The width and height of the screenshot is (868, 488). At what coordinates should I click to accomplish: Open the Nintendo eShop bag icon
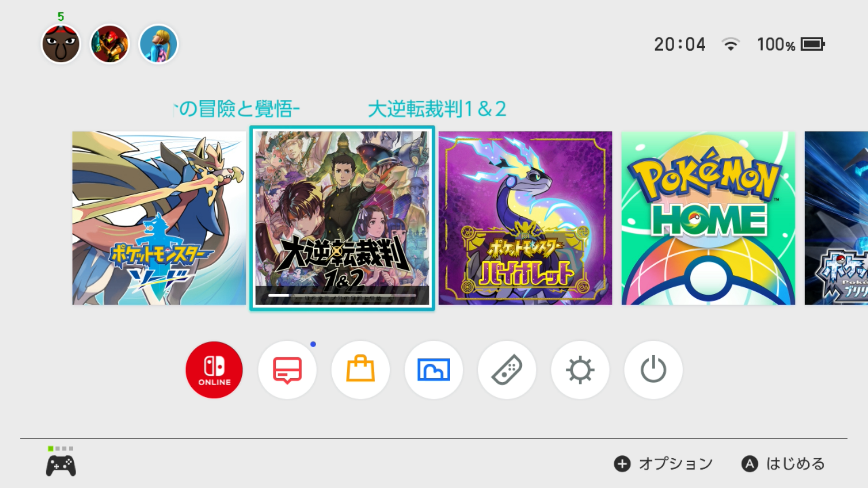(x=360, y=370)
